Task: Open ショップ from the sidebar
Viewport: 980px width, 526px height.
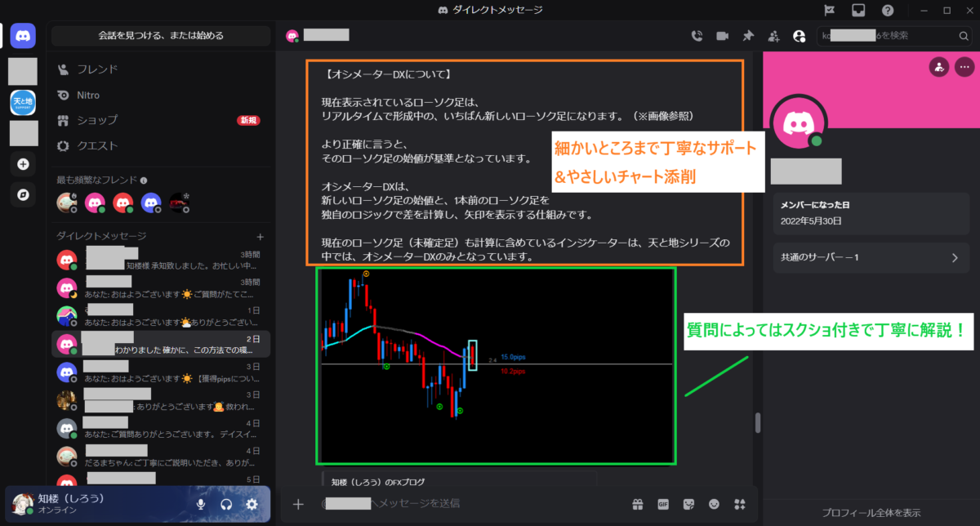Action: tap(98, 120)
